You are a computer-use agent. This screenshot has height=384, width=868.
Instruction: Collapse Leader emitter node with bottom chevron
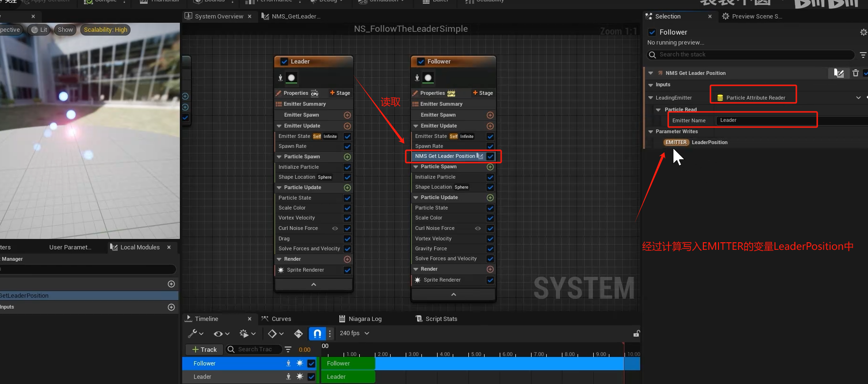[x=314, y=284]
